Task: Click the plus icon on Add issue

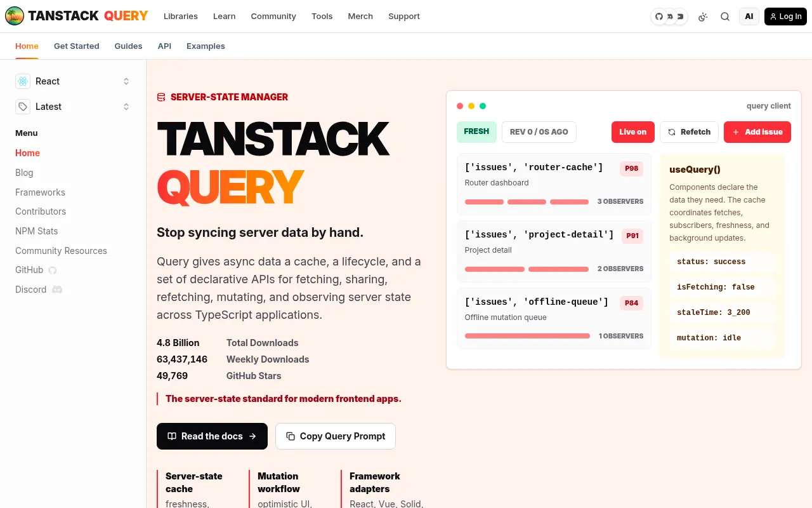Action: click(736, 132)
